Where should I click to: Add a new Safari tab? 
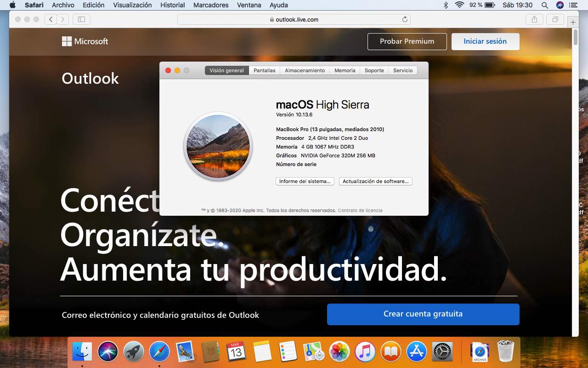click(x=573, y=22)
